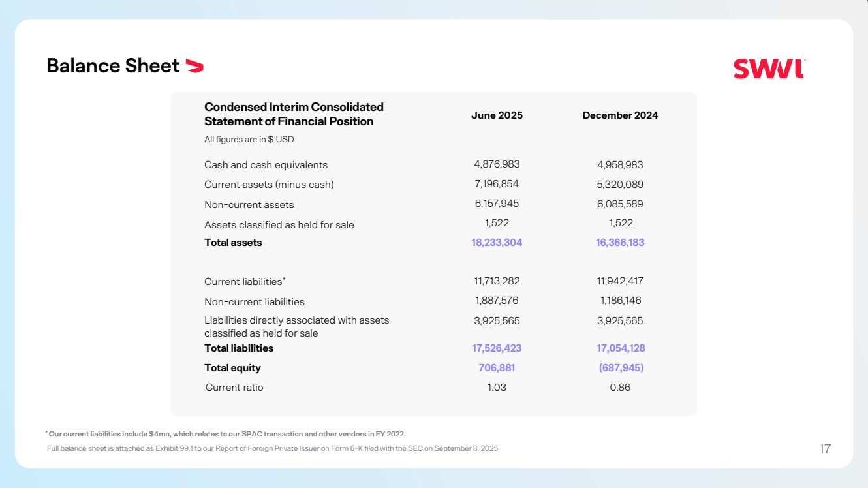Click June 2025 total equity value 706,881
Image resolution: width=868 pixels, height=488 pixels.
[497, 368]
